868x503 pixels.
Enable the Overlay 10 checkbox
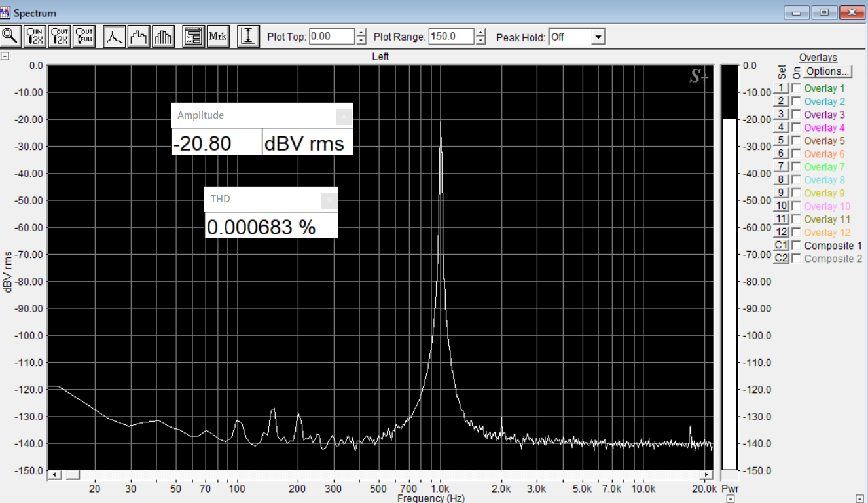[x=796, y=206]
